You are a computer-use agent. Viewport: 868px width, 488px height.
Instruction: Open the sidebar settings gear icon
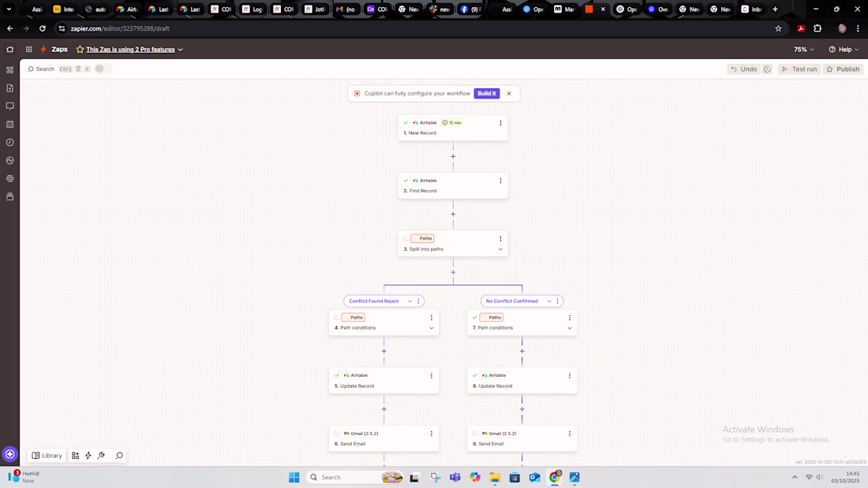pos(10,179)
